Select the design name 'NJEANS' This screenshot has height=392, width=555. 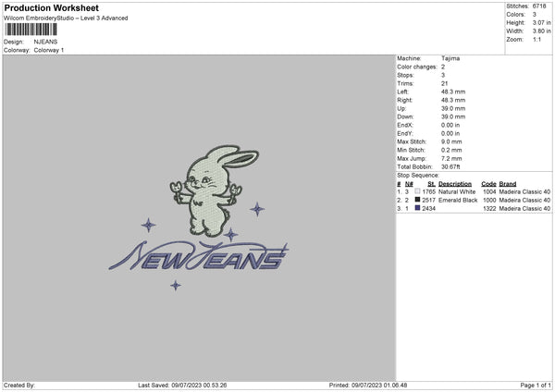coord(45,42)
